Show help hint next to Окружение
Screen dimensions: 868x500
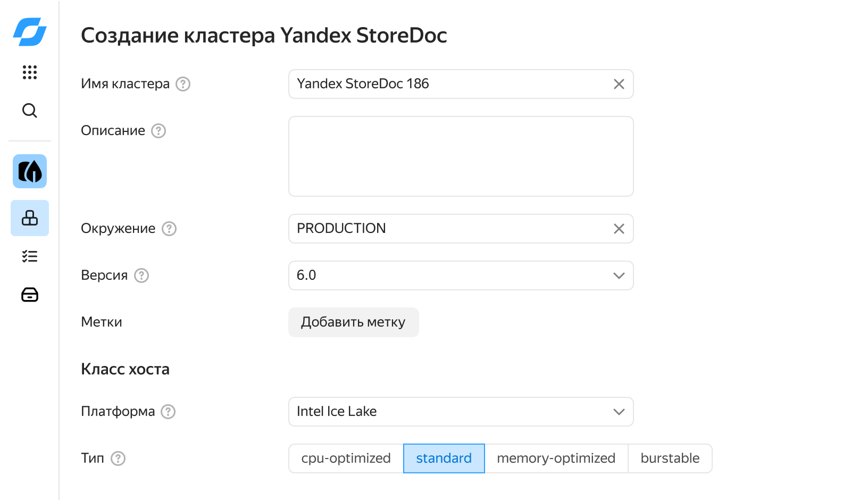169,229
